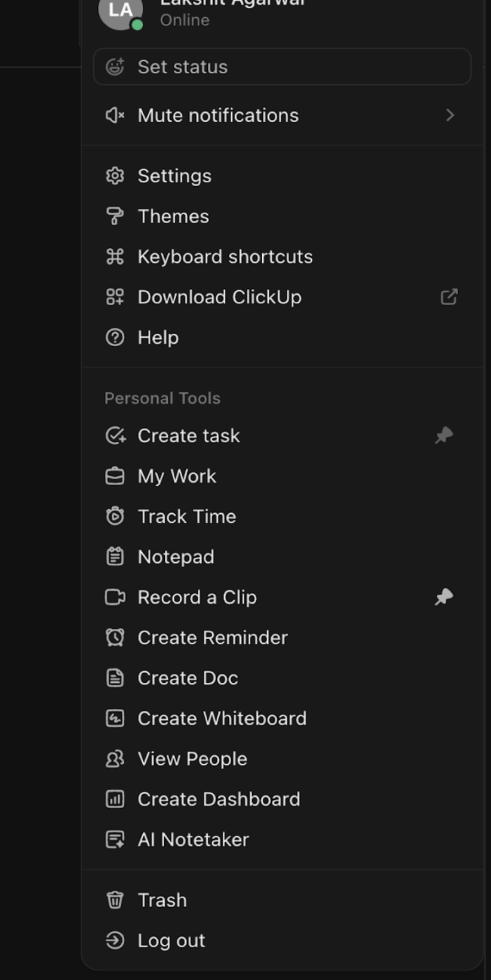Open Keyboard shortcuts
491x980 pixels.
point(225,257)
